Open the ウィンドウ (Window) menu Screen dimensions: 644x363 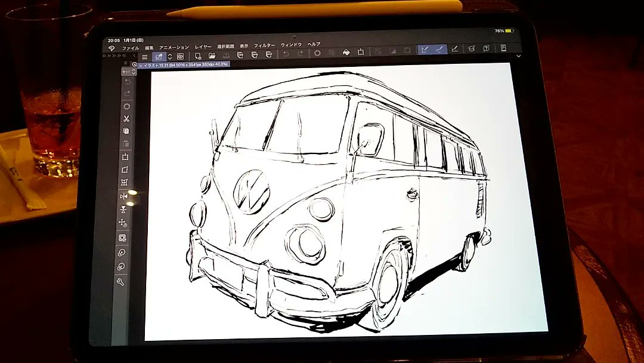pyautogui.click(x=291, y=44)
